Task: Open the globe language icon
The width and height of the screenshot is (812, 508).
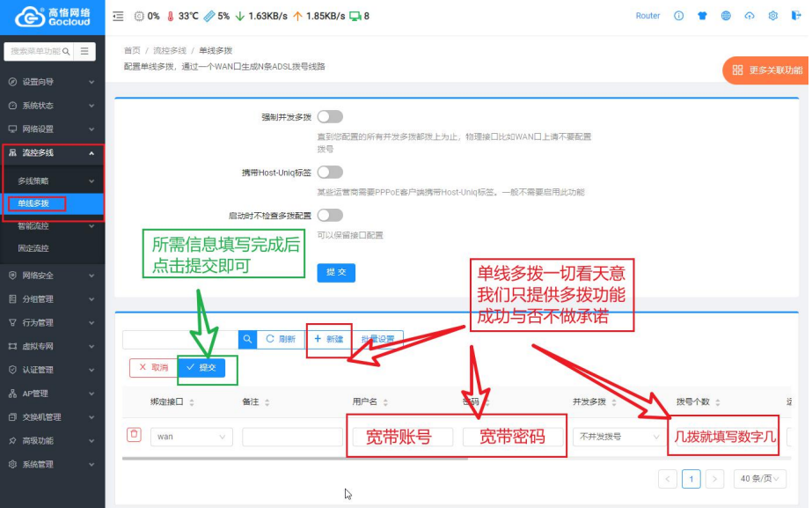Action: pyautogui.click(x=726, y=16)
